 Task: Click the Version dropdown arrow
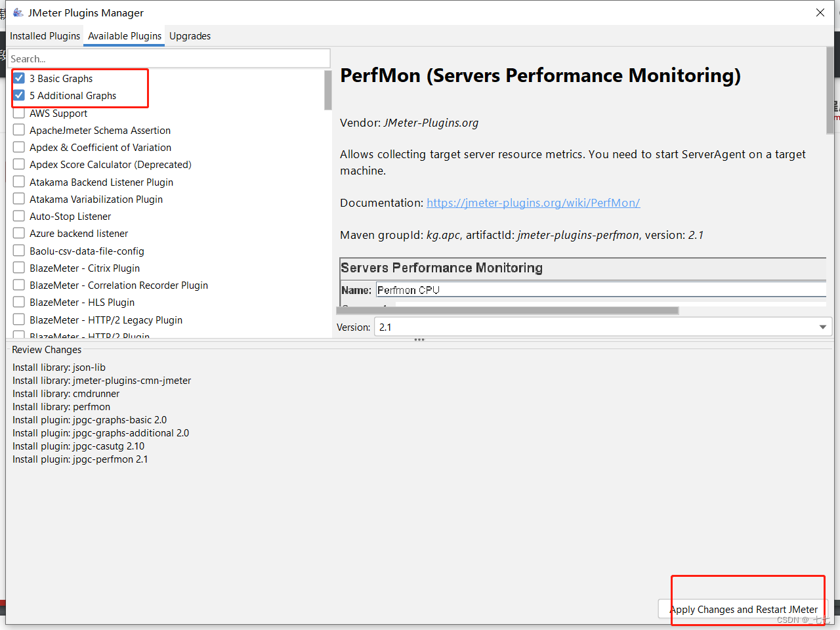[x=822, y=327]
